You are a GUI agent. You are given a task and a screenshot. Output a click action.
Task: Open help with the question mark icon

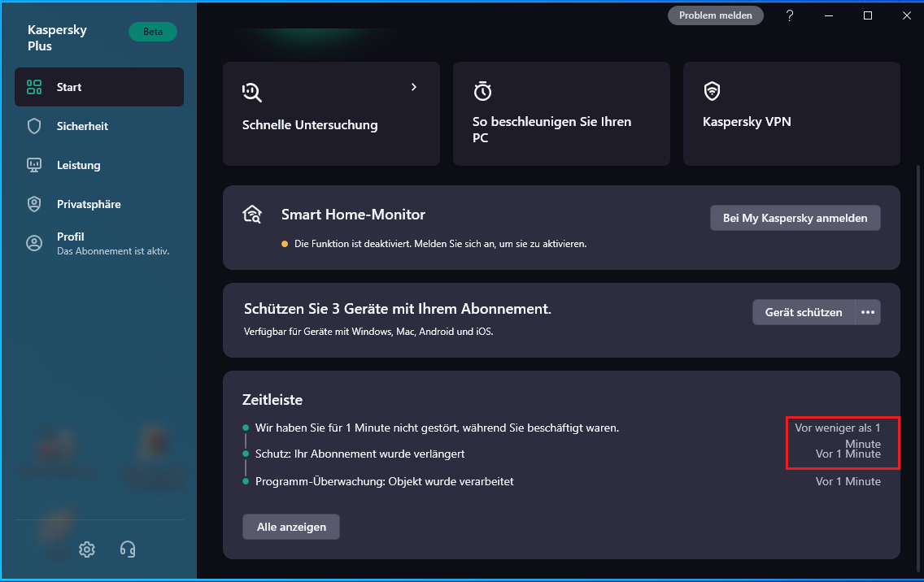[790, 16]
